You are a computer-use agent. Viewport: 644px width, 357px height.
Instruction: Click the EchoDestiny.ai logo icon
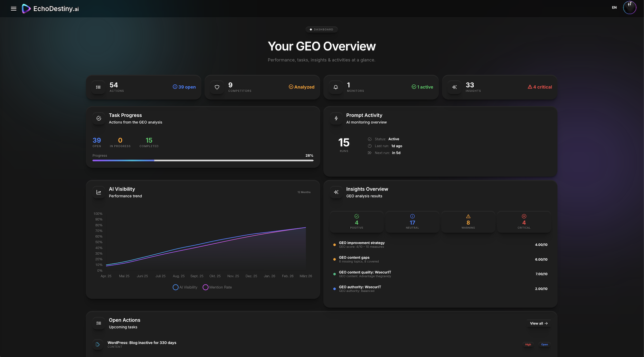(x=25, y=8)
